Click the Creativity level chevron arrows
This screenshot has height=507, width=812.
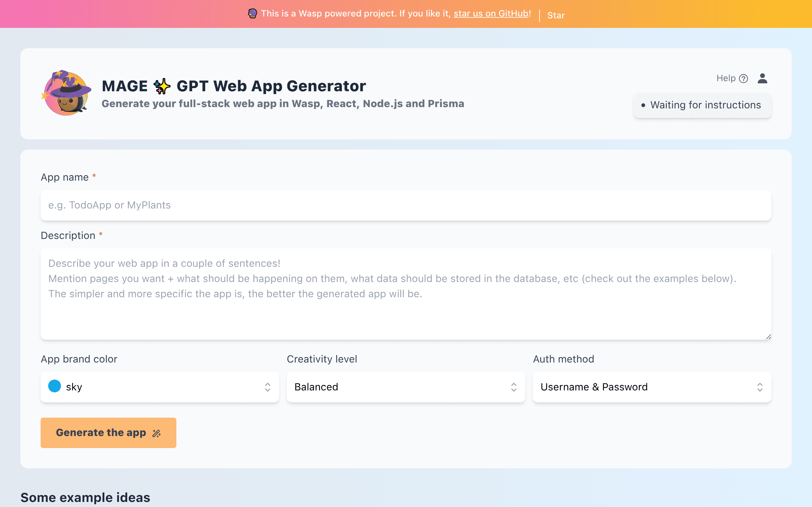(514, 387)
